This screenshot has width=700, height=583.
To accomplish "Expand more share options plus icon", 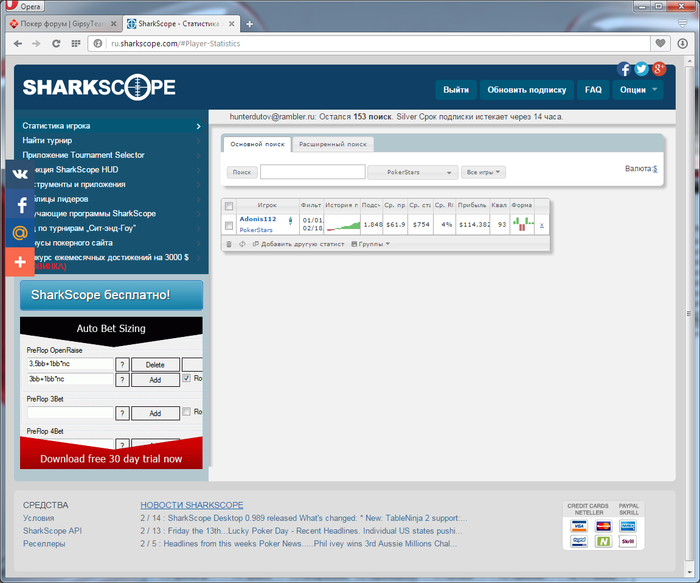I will point(20,262).
